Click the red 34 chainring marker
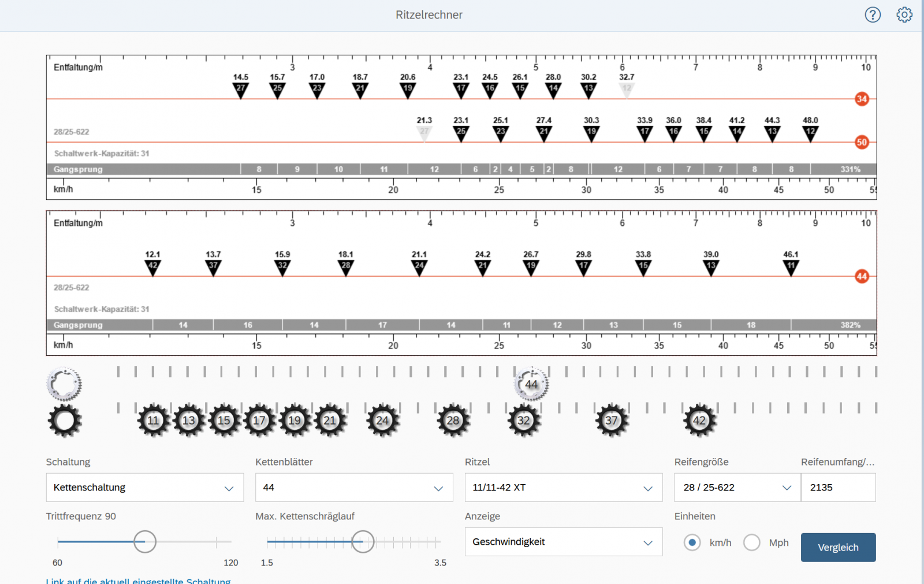 (861, 99)
